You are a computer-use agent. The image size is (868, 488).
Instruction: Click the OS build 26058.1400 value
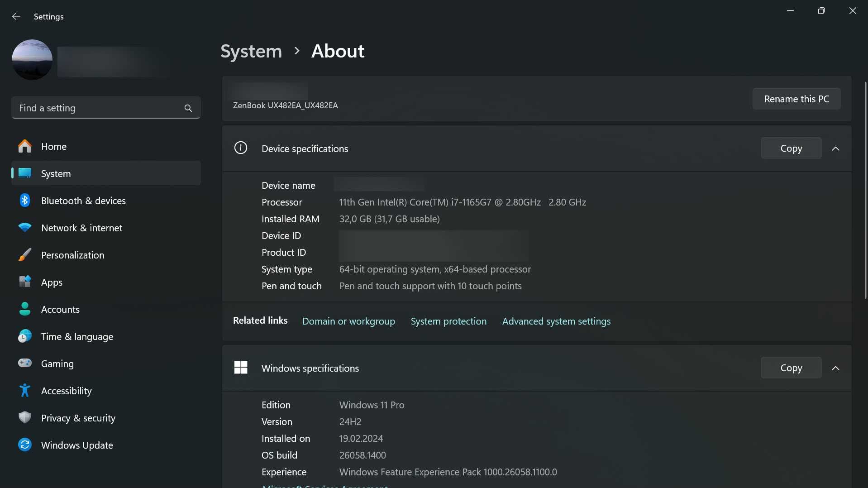(x=362, y=455)
